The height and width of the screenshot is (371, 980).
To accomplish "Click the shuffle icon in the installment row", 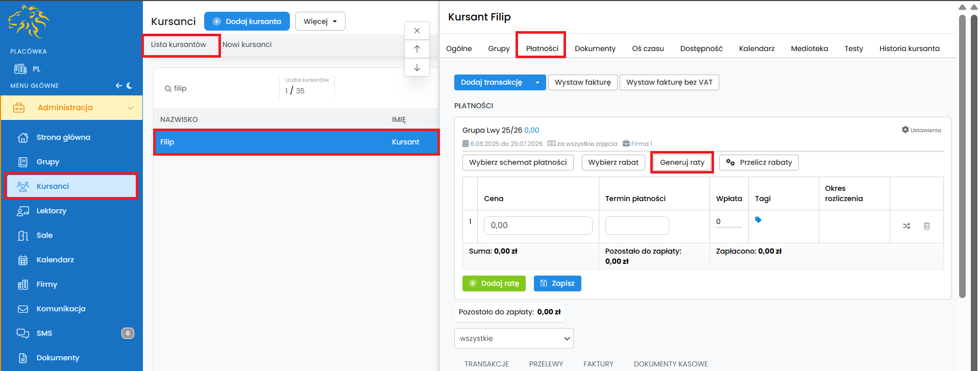I will 906,226.
